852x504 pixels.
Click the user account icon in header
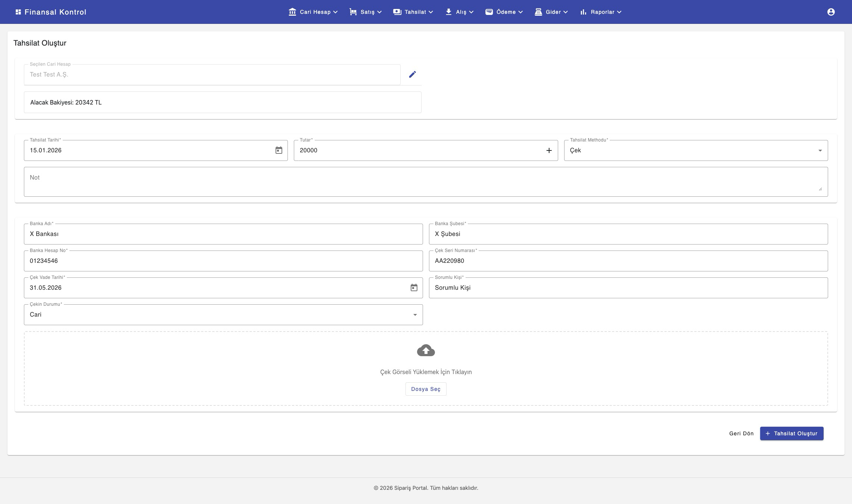coord(831,12)
